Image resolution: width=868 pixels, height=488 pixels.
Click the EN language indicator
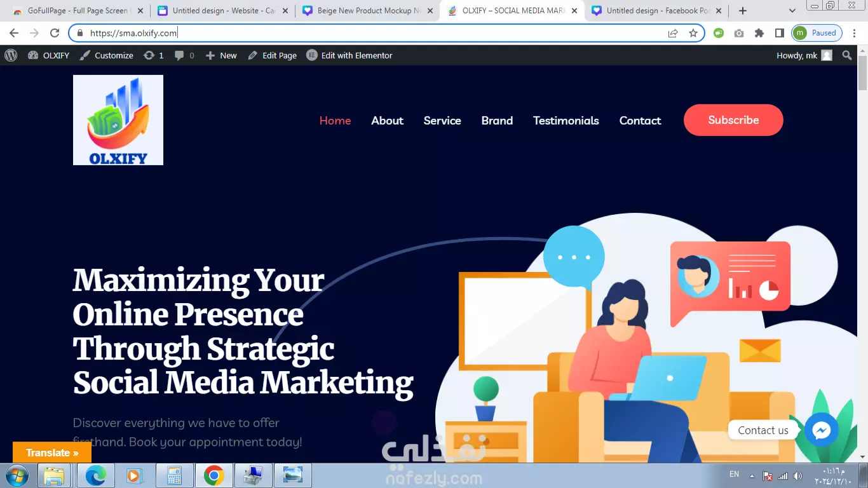tap(734, 475)
